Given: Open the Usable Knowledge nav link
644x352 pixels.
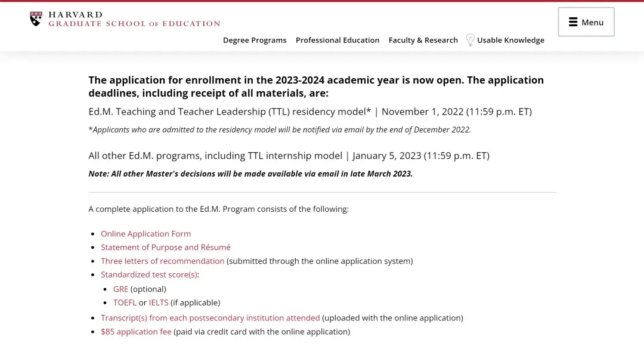Looking at the screenshot, I should (x=510, y=40).
